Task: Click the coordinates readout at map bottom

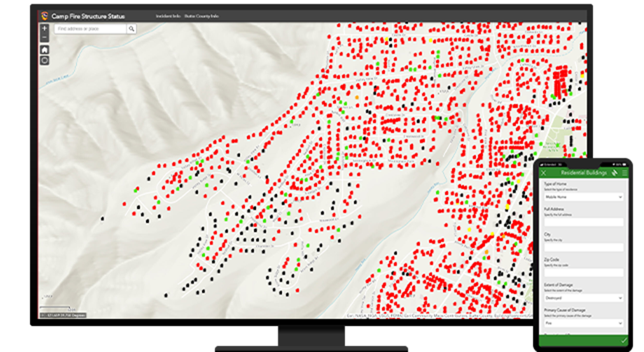Action: point(63,315)
